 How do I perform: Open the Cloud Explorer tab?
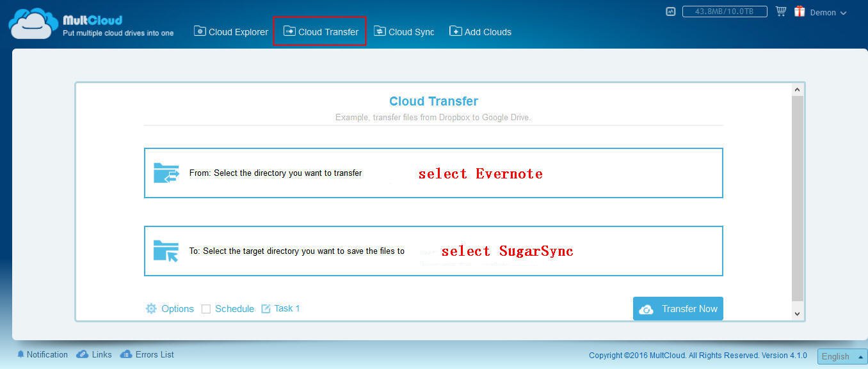pos(231,31)
